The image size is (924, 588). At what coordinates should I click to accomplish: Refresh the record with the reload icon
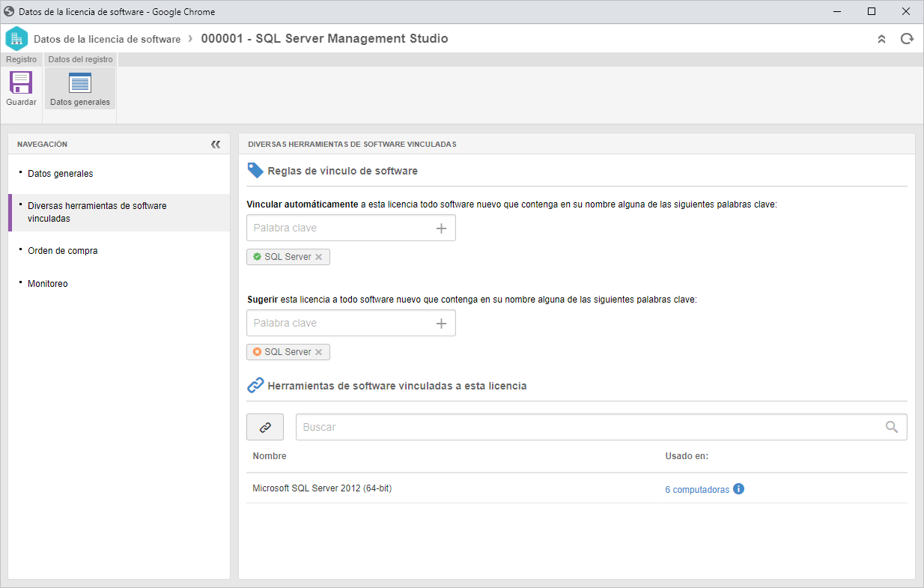pyautogui.click(x=907, y=39)
